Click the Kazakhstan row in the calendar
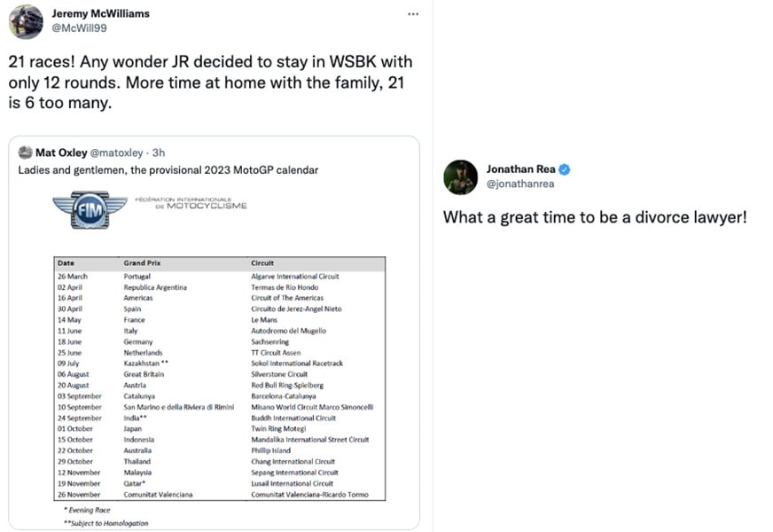This screenshot has width=773, height=532. click(x=219, y=364)
